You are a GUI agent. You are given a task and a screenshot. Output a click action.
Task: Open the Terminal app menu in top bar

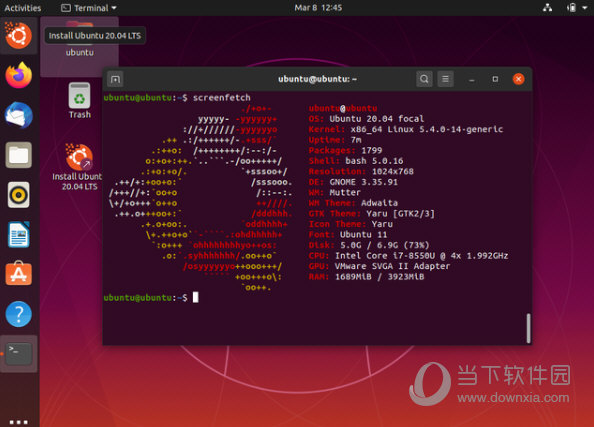[x=89, y=8]
